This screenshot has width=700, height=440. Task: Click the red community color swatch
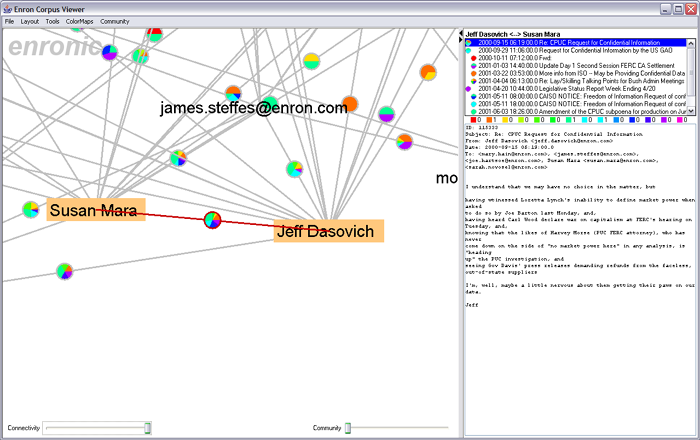click(473, 120)
